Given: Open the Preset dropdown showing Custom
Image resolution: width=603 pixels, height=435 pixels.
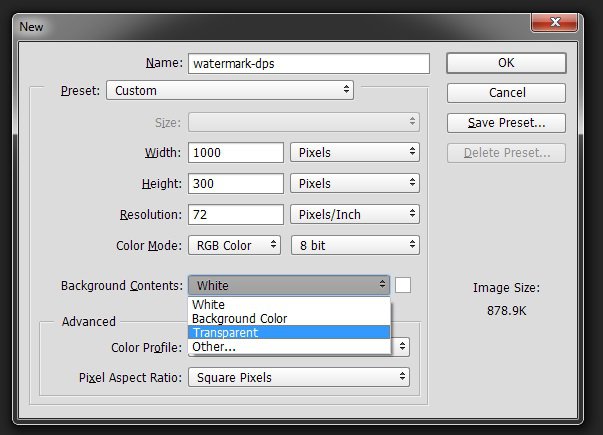Looking at the screenshot, I should 229,90.
